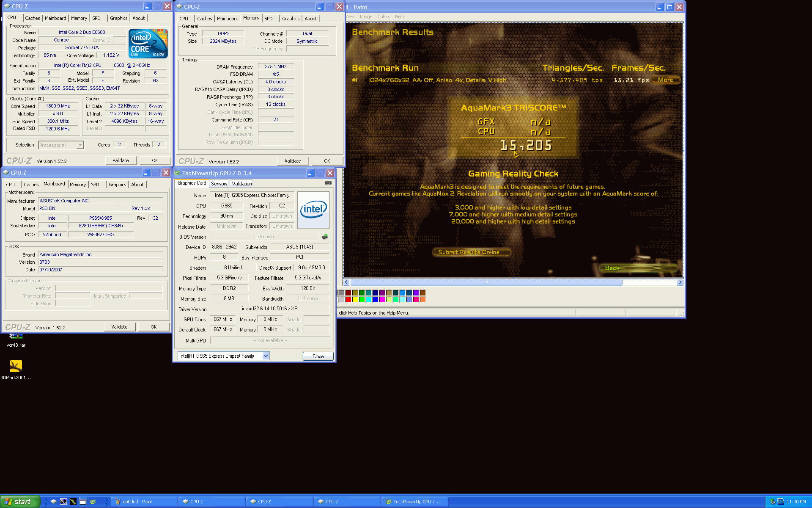Switch to the GPU-Z Validation tab
Viewport: 812px width, 508px height.
(242, 184)
